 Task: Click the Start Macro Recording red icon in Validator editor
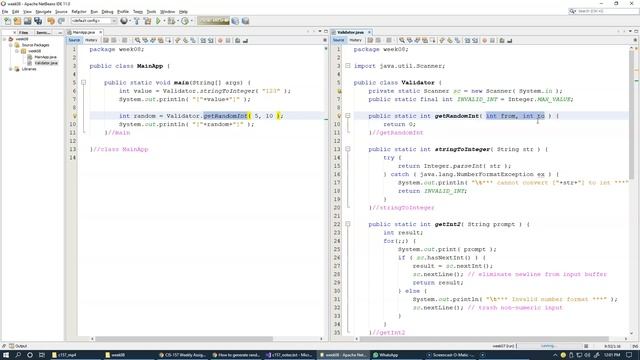[x=484, y=40]
